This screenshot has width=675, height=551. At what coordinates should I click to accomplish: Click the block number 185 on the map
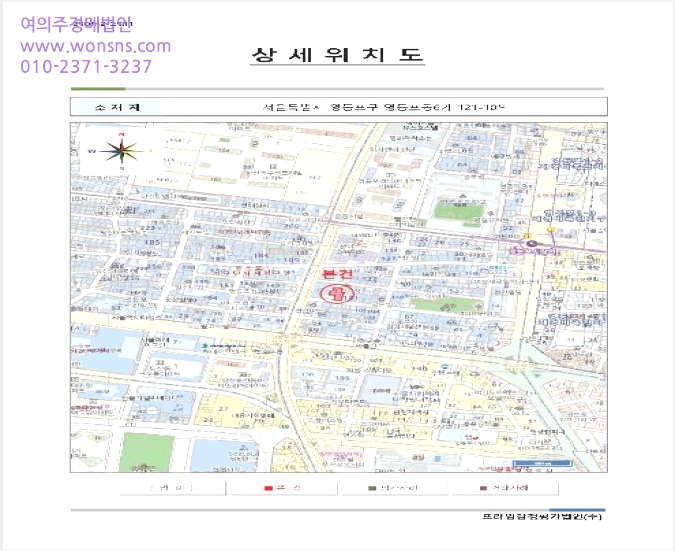(152, 242)
